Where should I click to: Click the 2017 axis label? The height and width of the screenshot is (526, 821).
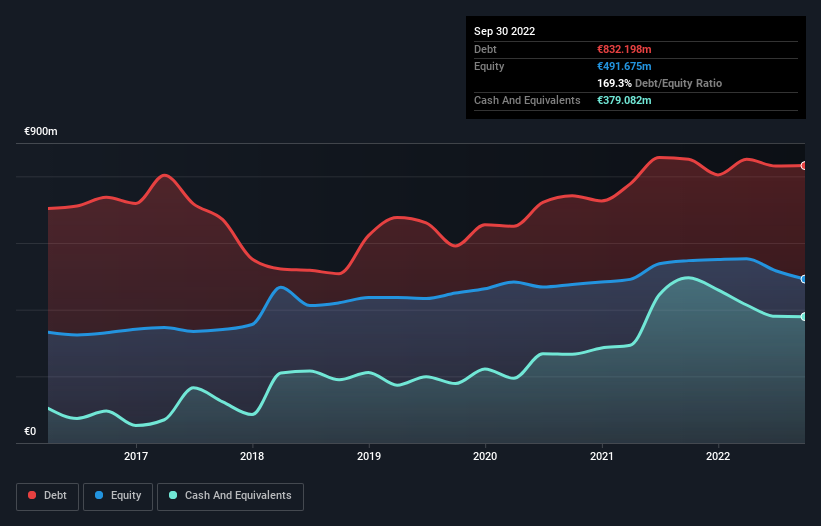pyautogui.click(x=136, y=456)
